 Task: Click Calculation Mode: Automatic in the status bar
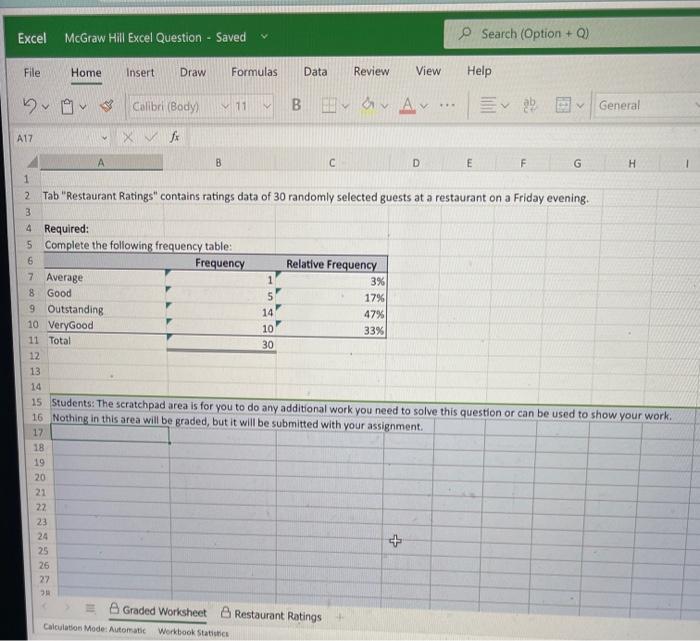tap(95, 629)
